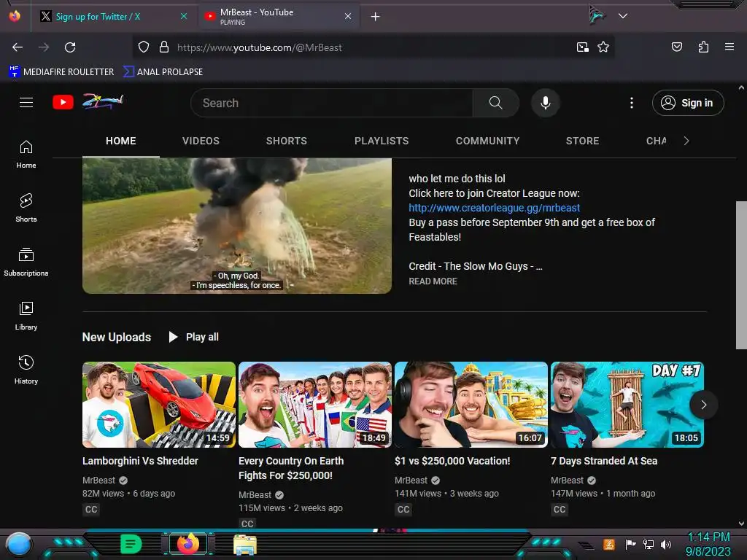Click $1 vs $250,000 Vacation! title
This screenshot has height=560, width=747.
452,461
